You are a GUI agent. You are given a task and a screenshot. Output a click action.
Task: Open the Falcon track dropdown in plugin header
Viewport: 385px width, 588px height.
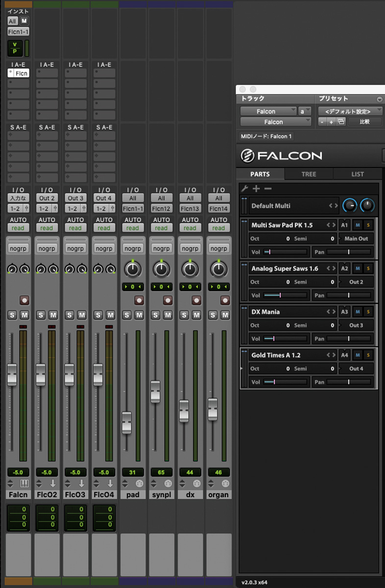(268, 111)
